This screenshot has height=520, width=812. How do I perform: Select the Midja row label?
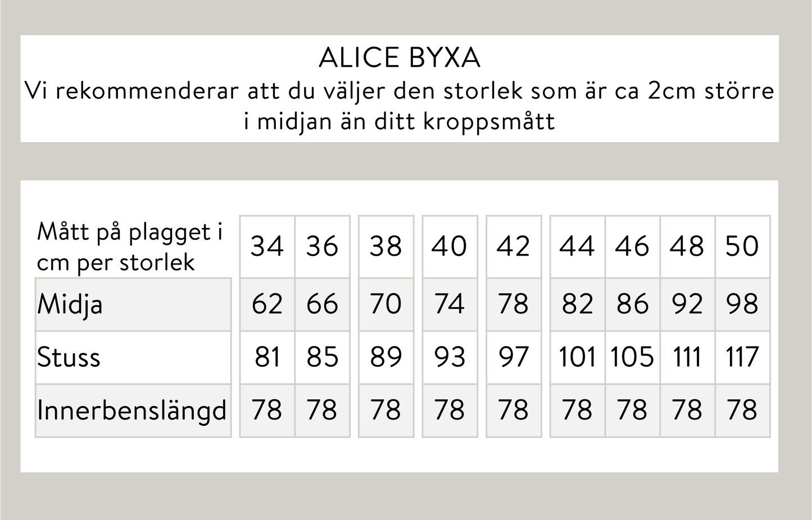pos(70,304)
